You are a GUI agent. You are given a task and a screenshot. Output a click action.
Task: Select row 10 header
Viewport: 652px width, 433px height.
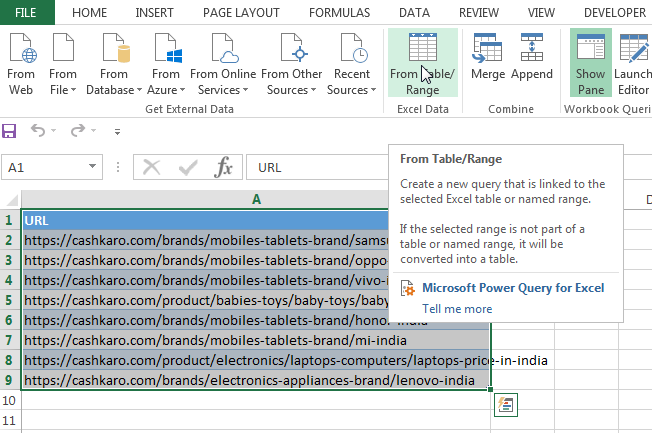pos(10,400)
